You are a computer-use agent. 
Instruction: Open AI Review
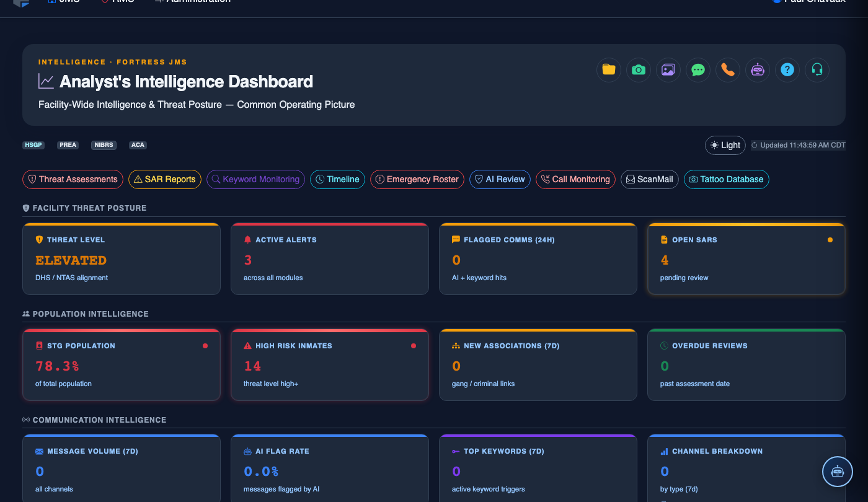pos(500,179)
